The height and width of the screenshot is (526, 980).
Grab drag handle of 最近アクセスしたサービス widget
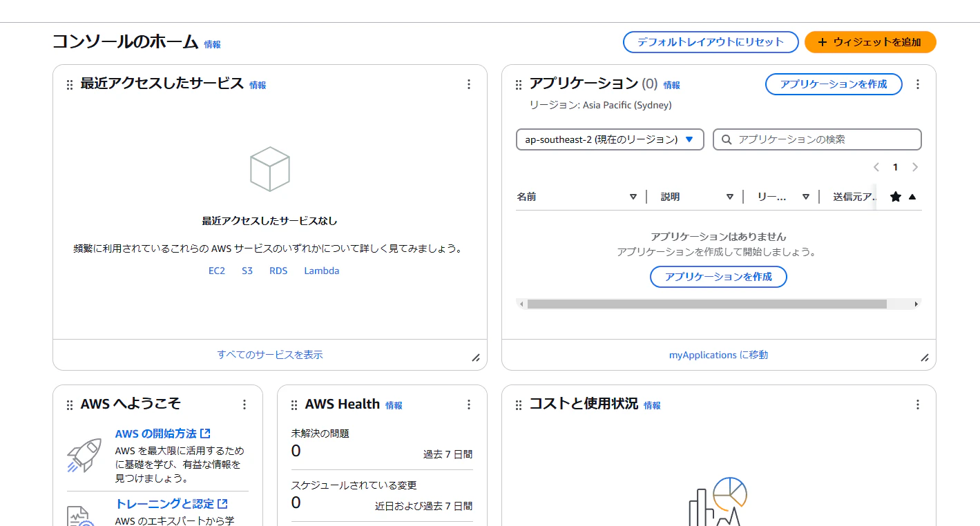pyautogui.click(x=69, y=85)
